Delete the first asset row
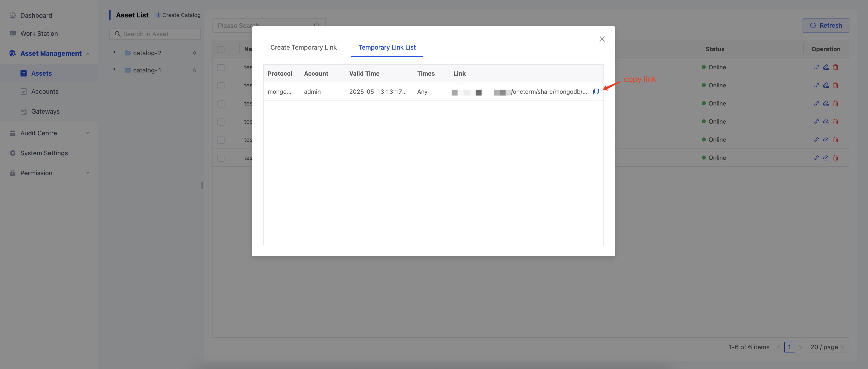This screenshot has height=369, width=868. (836, 67)
